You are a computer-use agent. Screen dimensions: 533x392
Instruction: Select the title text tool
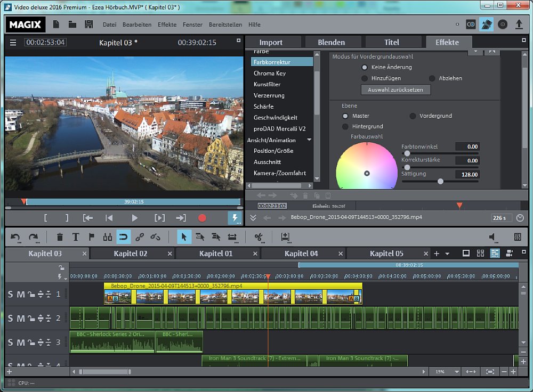[x=76, y=237]
